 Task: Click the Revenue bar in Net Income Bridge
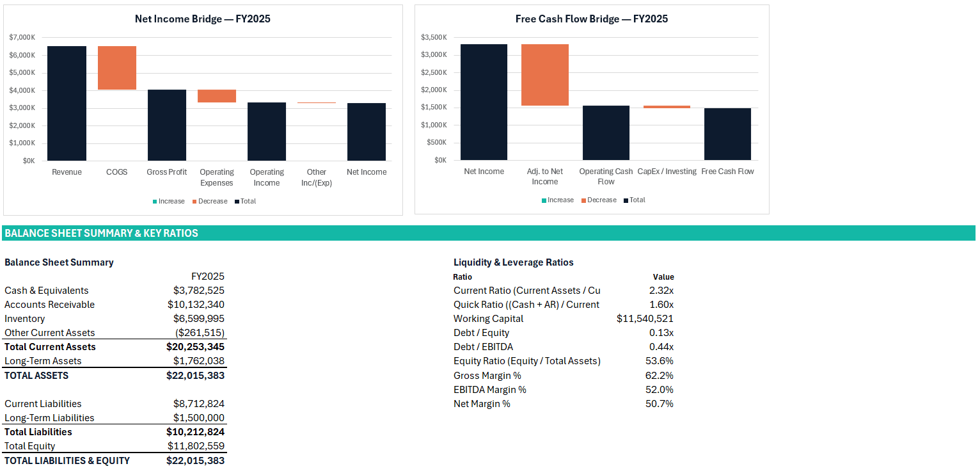pos(67,103)
